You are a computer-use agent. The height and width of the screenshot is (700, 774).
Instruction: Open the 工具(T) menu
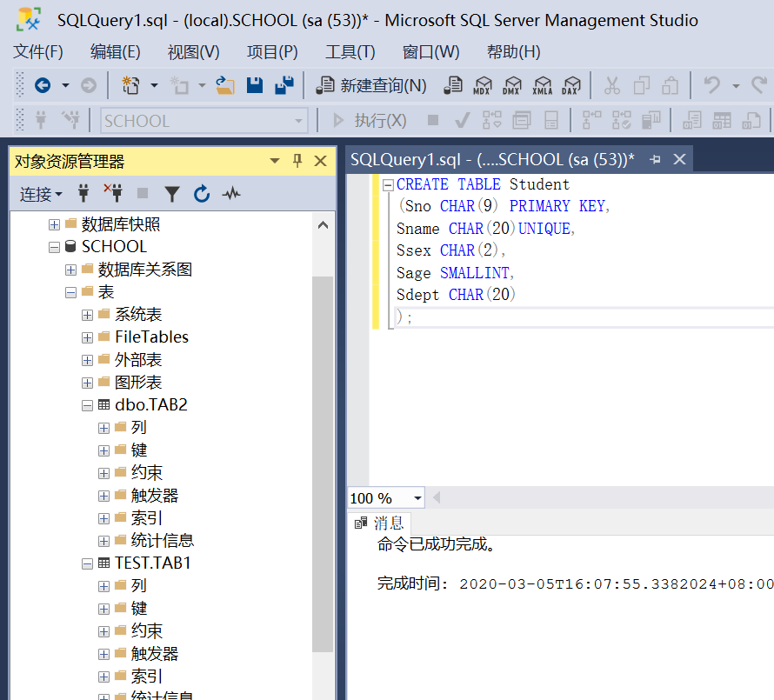(350, 52)
